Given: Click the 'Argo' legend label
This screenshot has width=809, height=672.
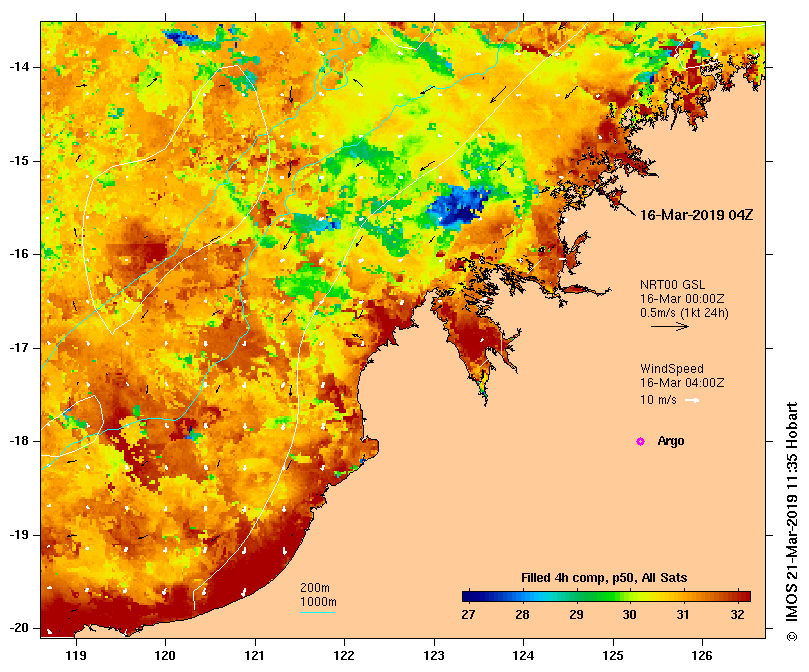Looking at the screenshot, I should click(671, 441).
